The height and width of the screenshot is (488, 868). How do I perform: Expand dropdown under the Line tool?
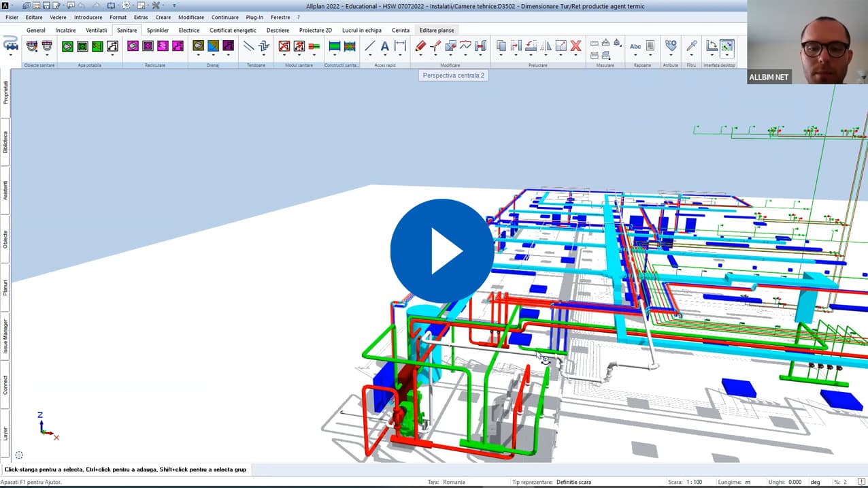369,55
